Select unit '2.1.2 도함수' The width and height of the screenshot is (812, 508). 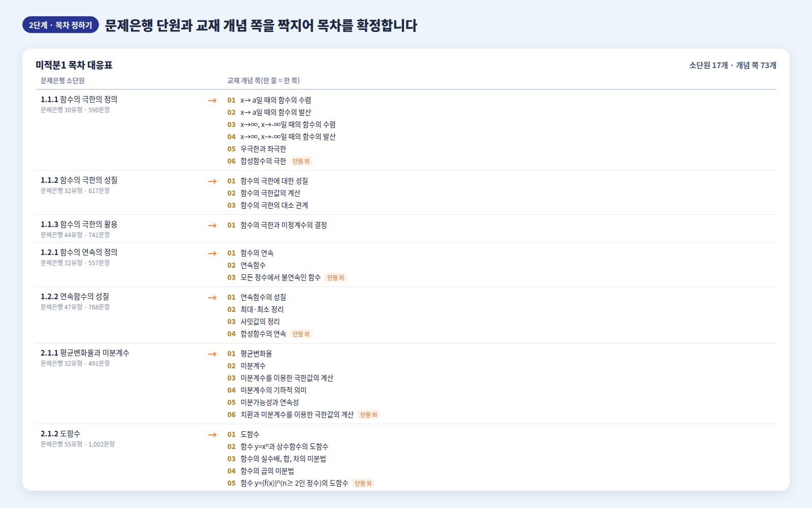point(60,434)
